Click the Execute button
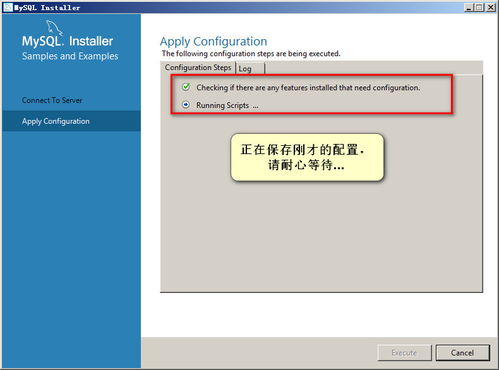The width and height of the screenshot is (499, 370). pyautogui.click(x=404, y=353)
